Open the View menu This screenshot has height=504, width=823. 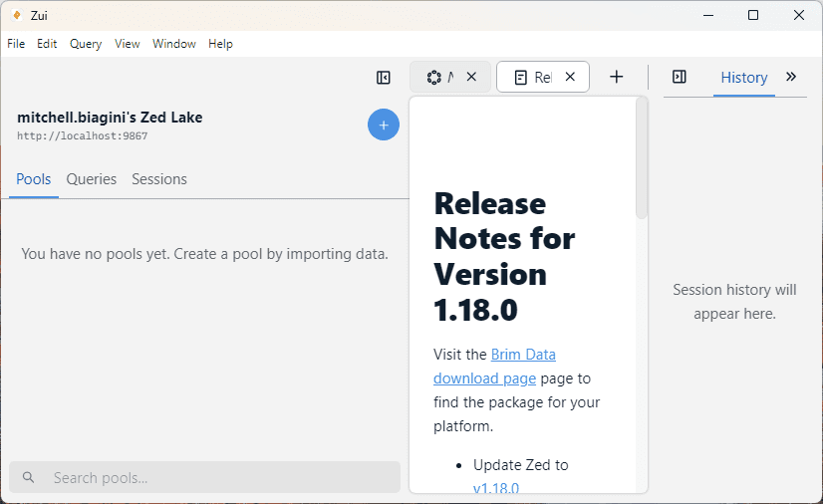click(x=127, y=44)
